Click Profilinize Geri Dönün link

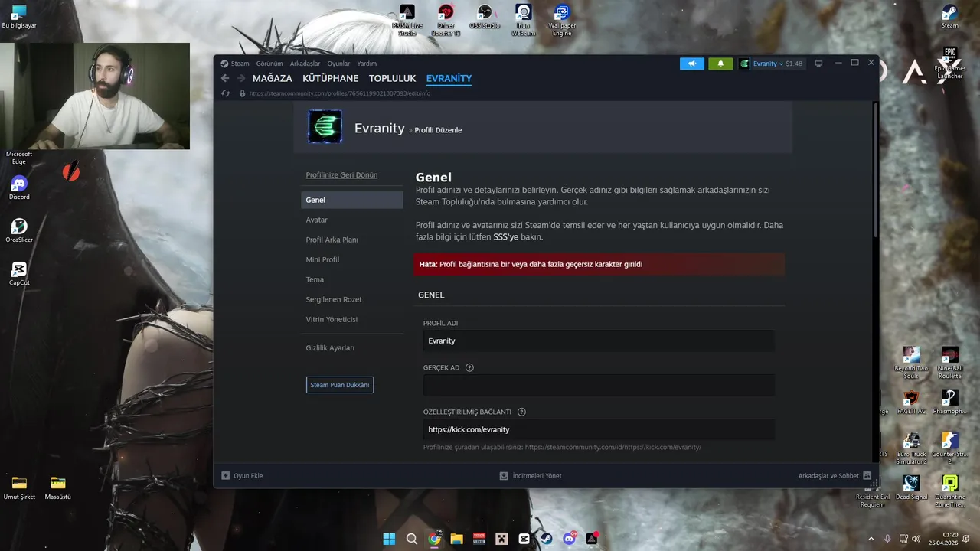341,175
